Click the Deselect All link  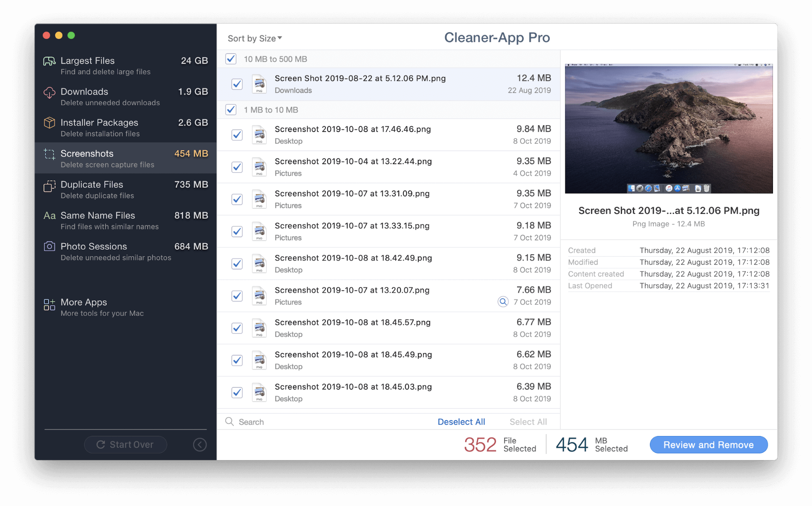coord(463,421)
